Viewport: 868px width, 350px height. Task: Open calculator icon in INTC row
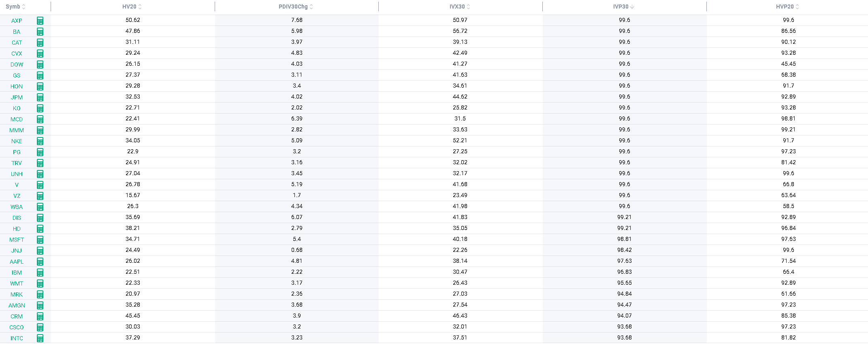tap(40, 338)
